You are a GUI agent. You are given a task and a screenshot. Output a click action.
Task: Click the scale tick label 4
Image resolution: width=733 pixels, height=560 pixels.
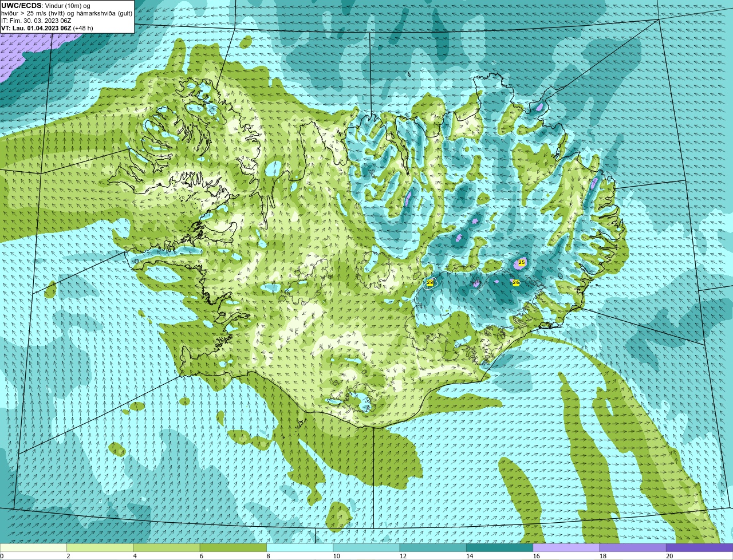tap(135, 556)
